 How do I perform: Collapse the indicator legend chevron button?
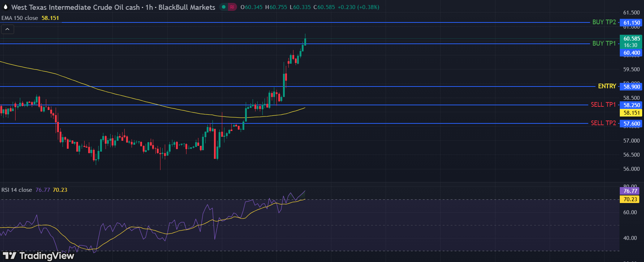pyautogui.click(x=8, y=29)
